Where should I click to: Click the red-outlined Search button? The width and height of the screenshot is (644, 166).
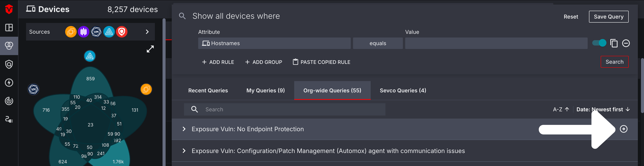[x=614, y=62]
